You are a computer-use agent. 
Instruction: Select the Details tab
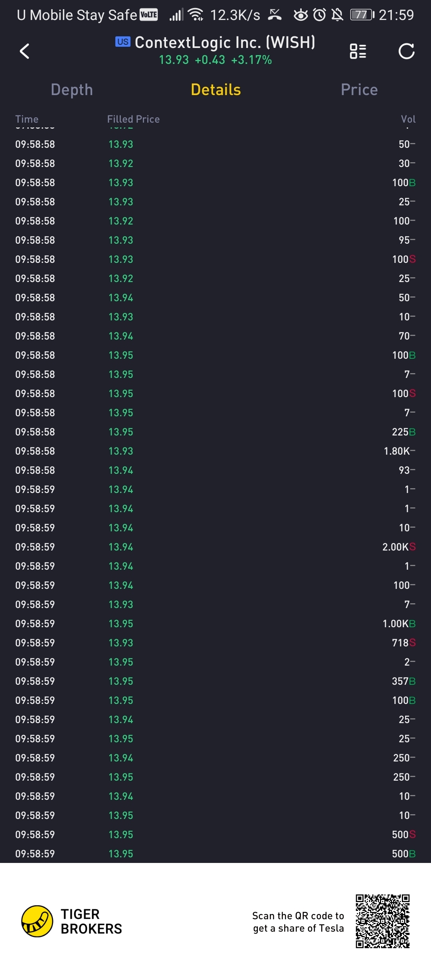tap(216, 90)
